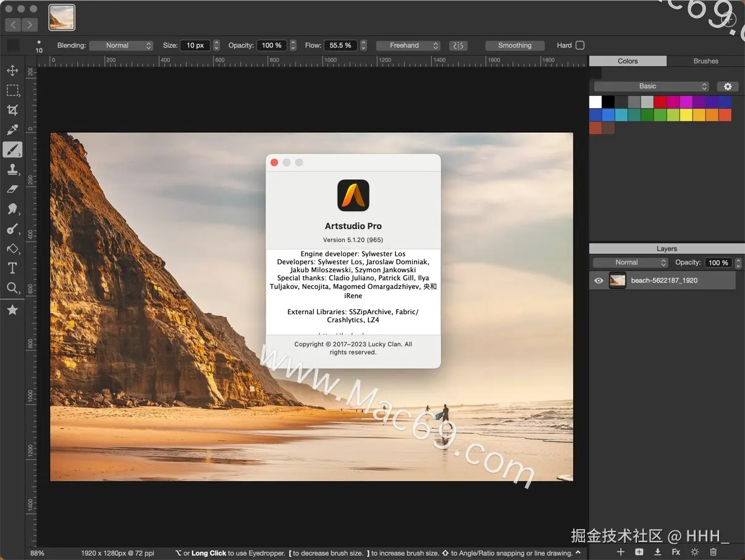Select the Text tool
Image resolution: width=745 pixels, height=560 pixels.
point(12,268)
